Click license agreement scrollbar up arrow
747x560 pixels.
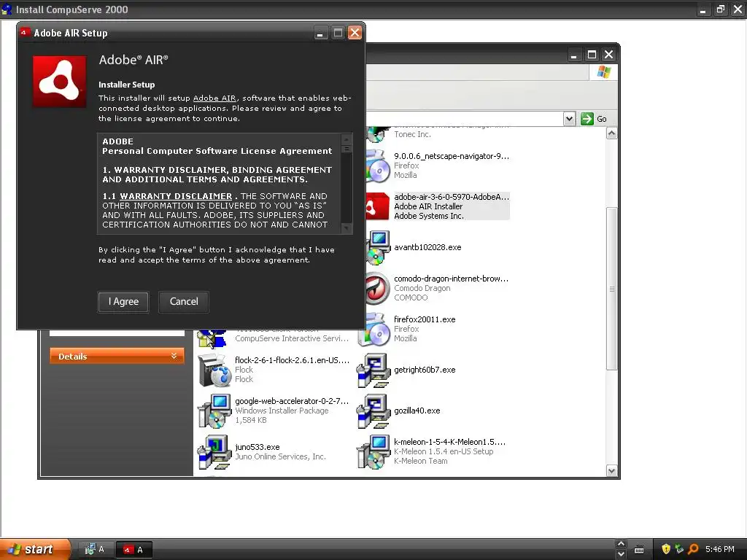(347, 139)
